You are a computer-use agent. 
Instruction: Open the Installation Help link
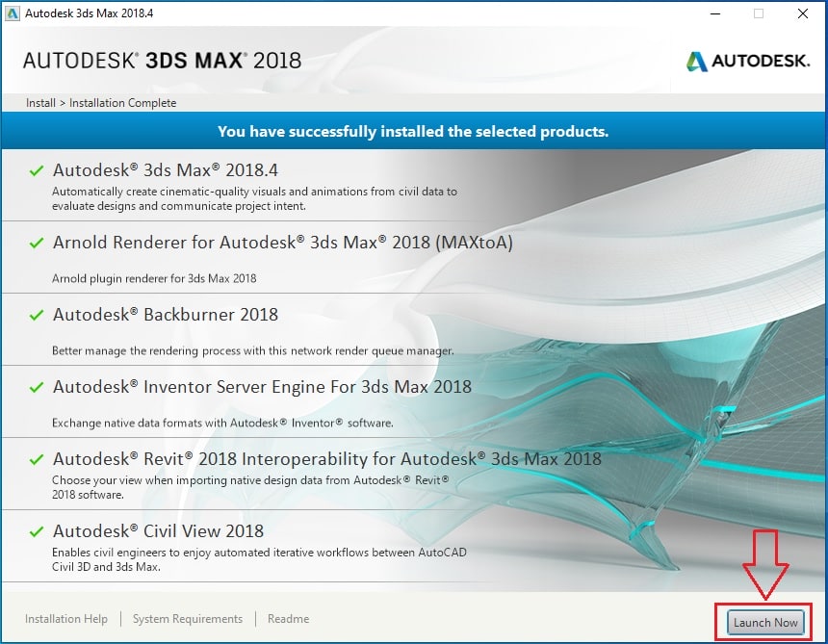pyautogui.click(x=66, y=619)
